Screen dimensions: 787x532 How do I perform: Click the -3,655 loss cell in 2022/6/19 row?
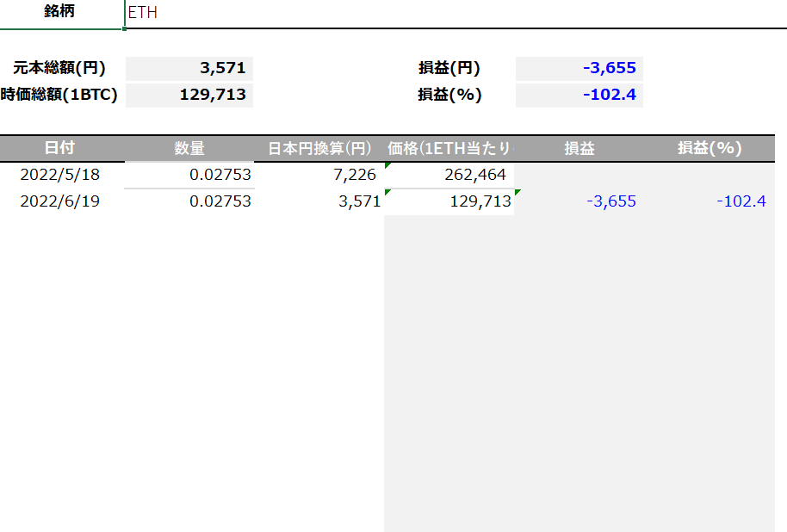coord(579,201)
